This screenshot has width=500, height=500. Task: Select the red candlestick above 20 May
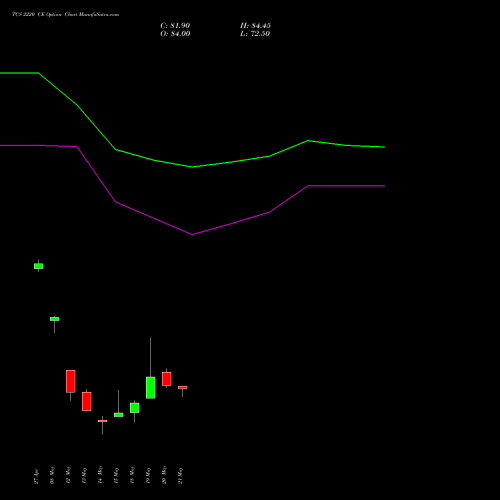(x=167, y=379)
